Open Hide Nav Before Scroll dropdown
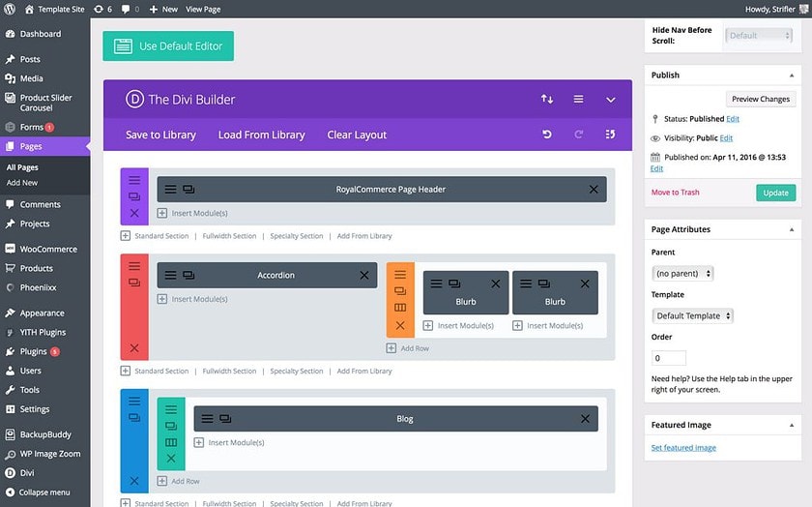The height and width of the screenshot is (507, 812). 759,35
